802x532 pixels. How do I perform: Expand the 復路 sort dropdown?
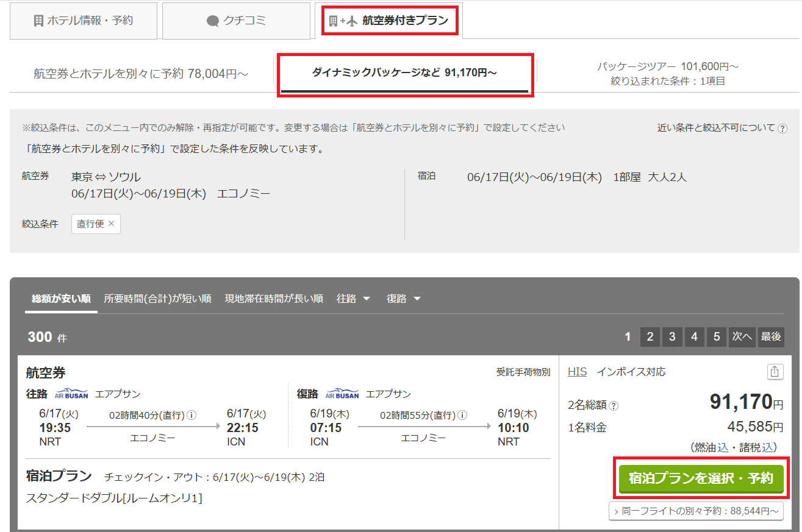(x=403, y=299)
